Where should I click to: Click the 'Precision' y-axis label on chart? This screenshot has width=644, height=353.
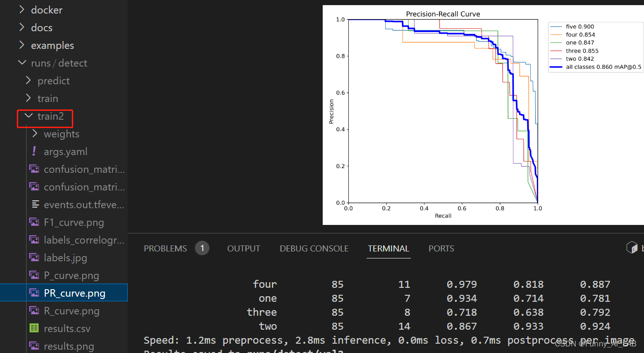(332, 111)
